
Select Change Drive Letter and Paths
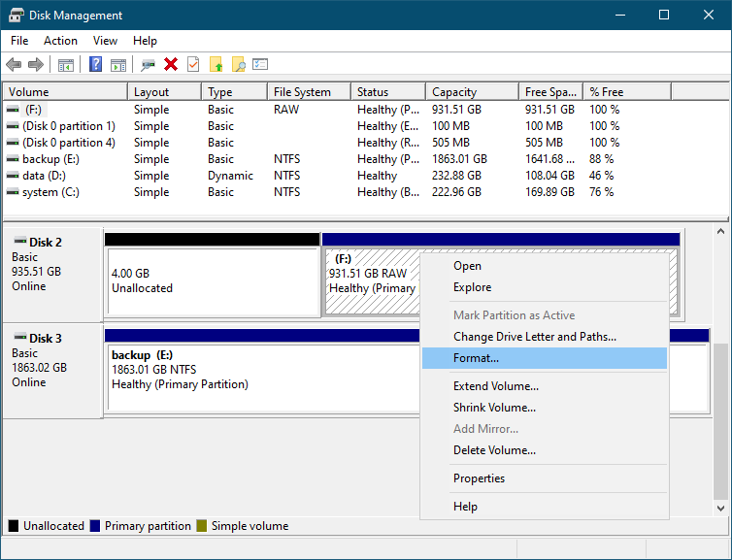click(545, 337)
